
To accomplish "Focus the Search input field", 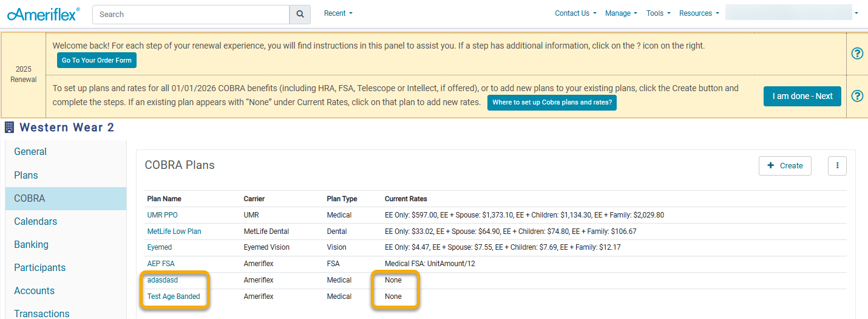I will (191, 14).
